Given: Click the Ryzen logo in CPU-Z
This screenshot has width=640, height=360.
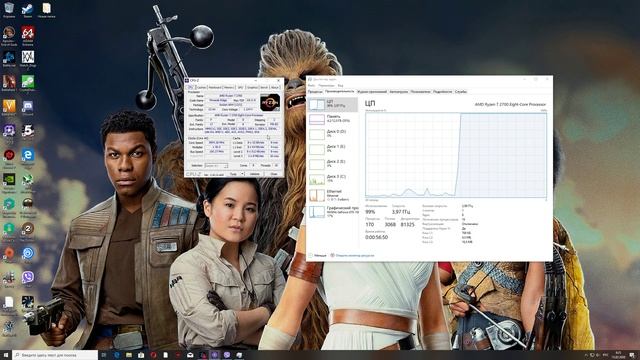Looking at the screenshot, I should pyautogui.click(x=270, y=102).
